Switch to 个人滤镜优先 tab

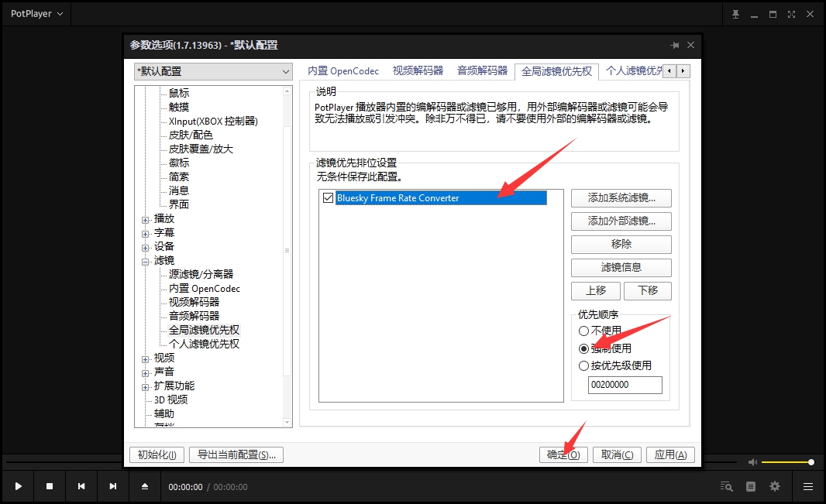pyautogui.click(x=633, y=70)
